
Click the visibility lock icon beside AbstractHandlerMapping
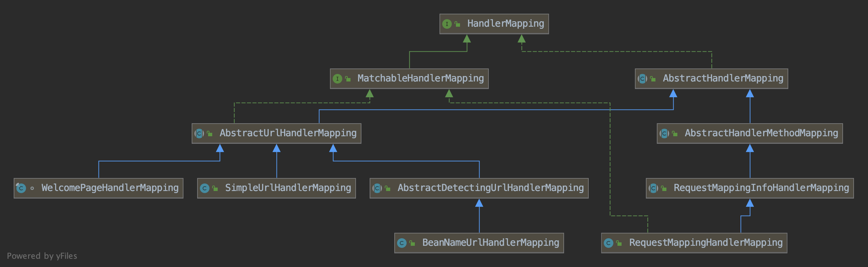point(653,79)
